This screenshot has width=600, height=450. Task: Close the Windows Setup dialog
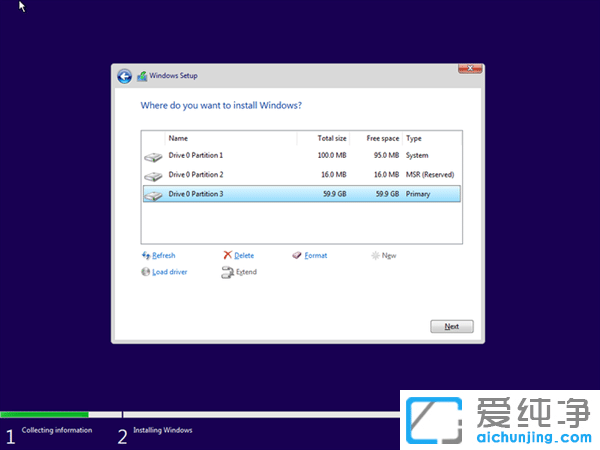tap(470, 68)
